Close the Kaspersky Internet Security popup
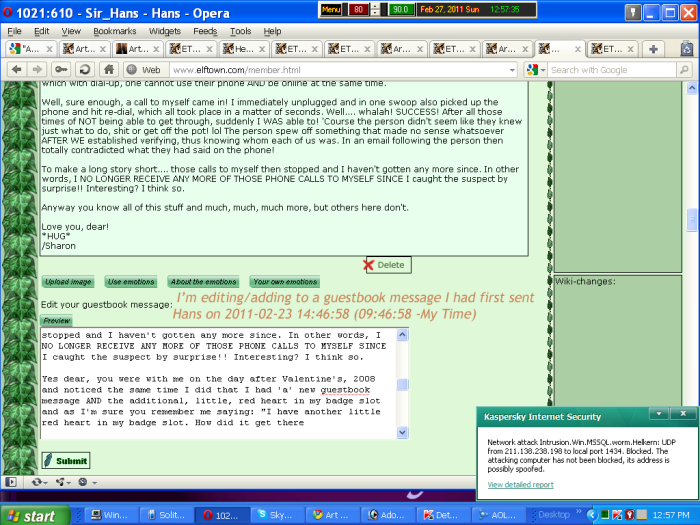This screenshot has width=700, height=525. (683, 414)
